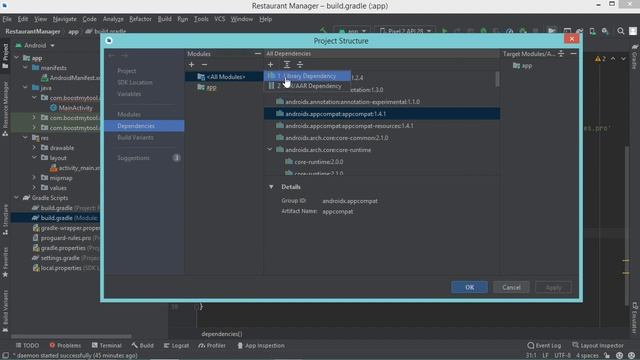This screenshot has width=640, height=360.
Task: Open device selector Pixel 2 dropdown
Action: click(405, 31)
